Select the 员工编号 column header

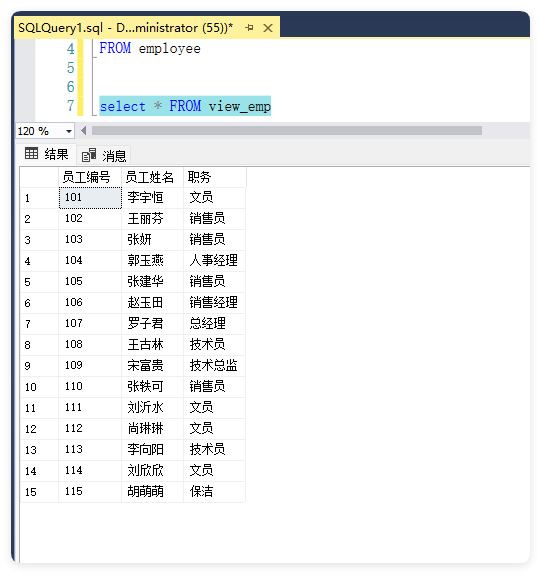pos(90,177)
